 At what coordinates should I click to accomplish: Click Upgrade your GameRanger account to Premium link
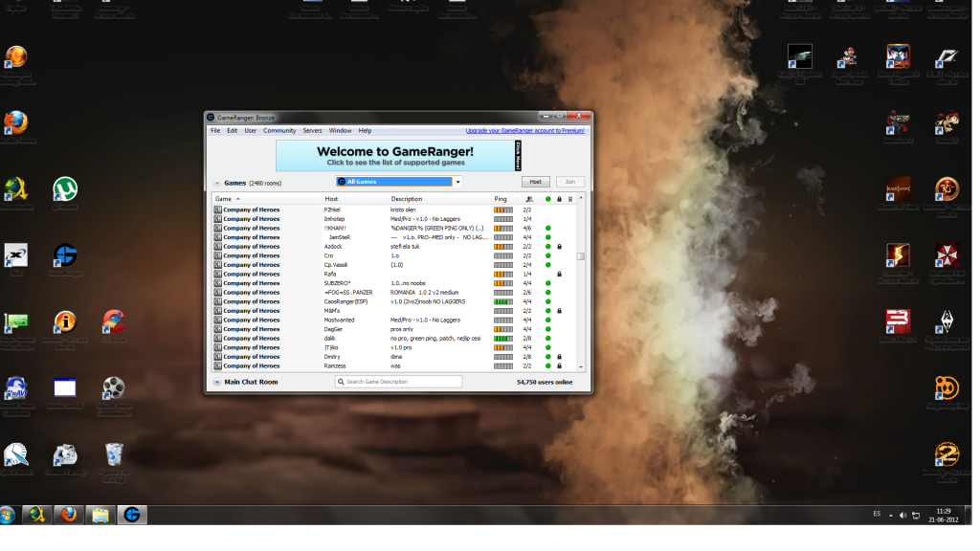[525, 130]
